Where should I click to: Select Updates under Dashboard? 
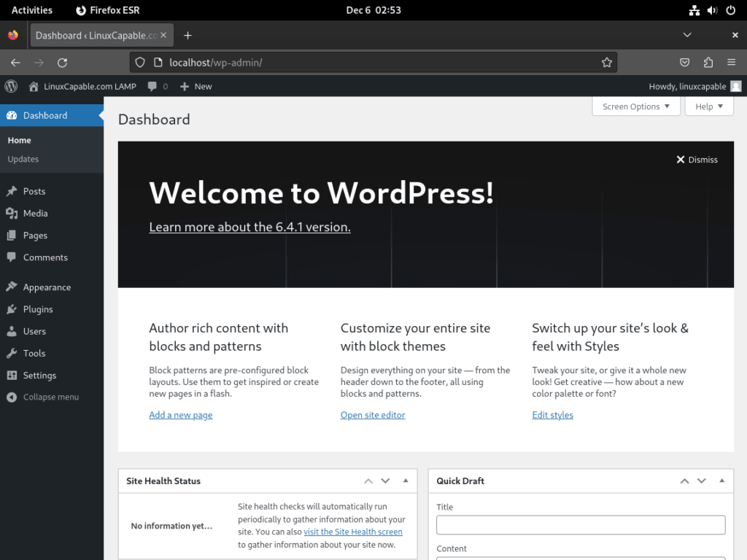pyautogui.click(x=23, y=158)
